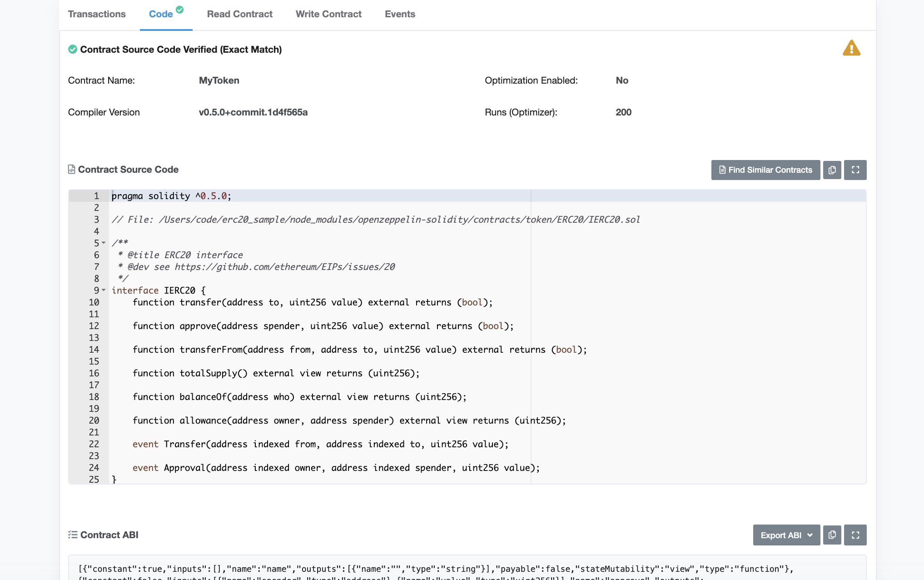Click the fullscreen expand icon for Contract ABI
The height and width of the screenshot is (580, 924).
coord(855,535)
